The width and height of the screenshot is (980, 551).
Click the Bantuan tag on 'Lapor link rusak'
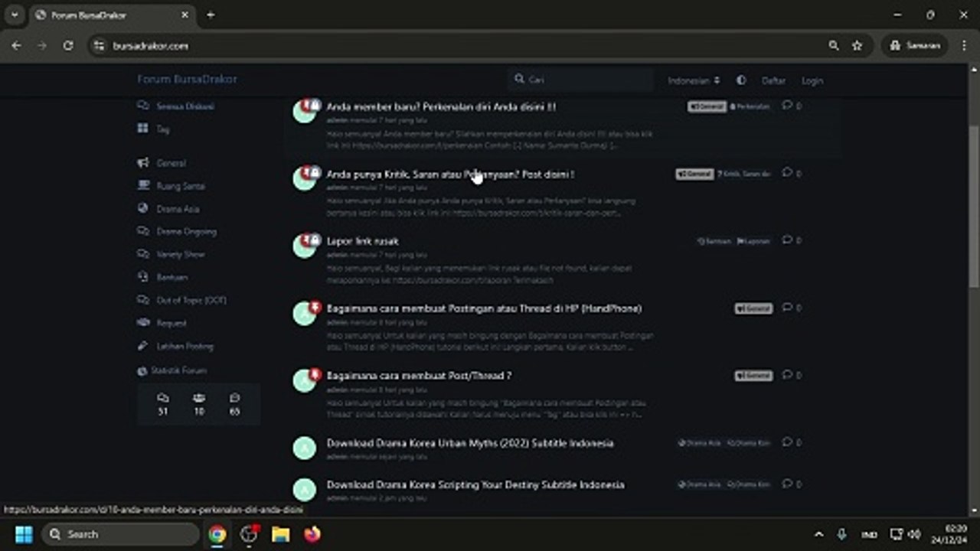(x=714, y=241)
